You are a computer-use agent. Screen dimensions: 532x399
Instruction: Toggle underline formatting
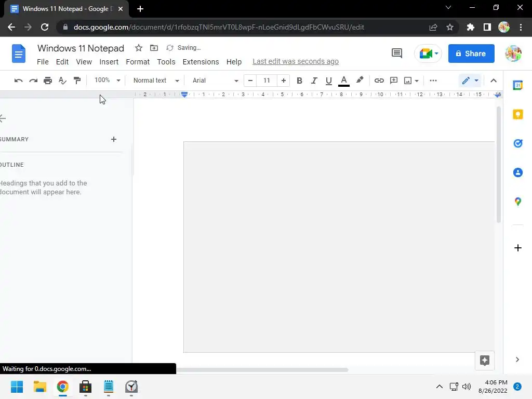coord(328,81)
